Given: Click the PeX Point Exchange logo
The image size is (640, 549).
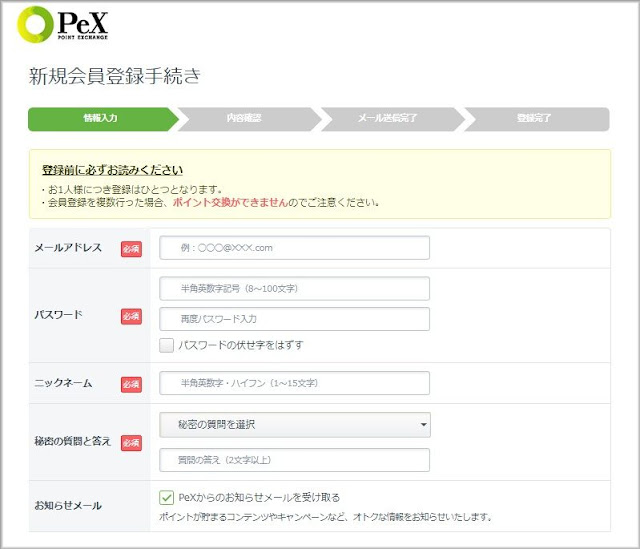Looking at the screenshot, I should coord(62,24).
